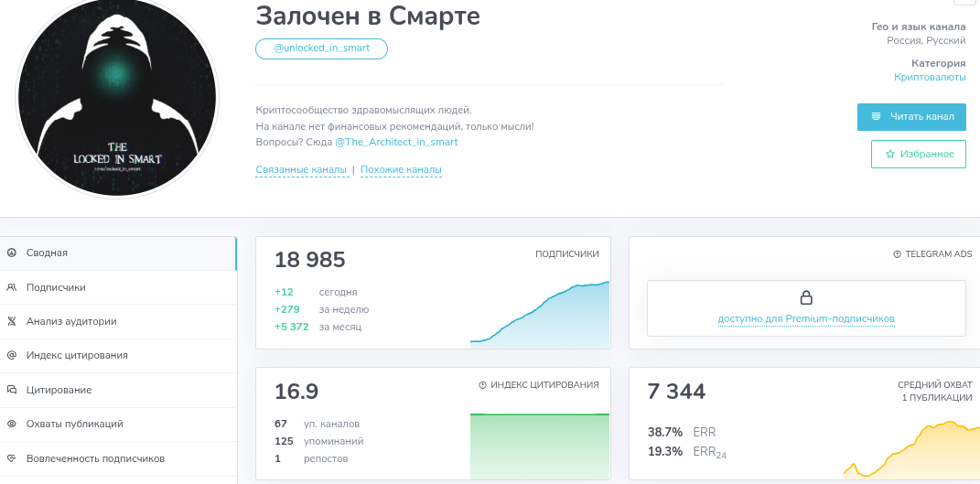Expand the Связанные каналы list
The width and height of the screenshot is (980, 484).
coord(301,170)
